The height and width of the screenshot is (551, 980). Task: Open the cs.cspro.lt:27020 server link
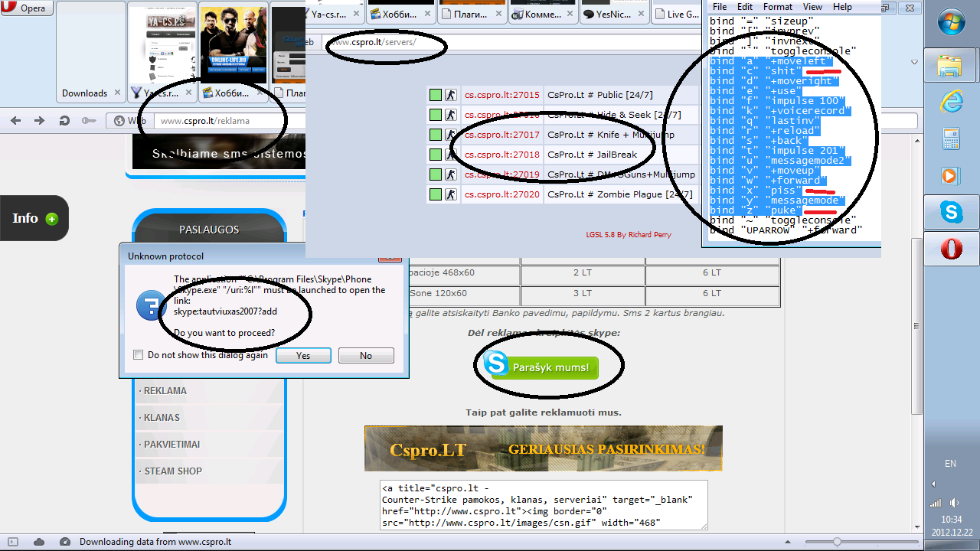(x=502, y=194)
